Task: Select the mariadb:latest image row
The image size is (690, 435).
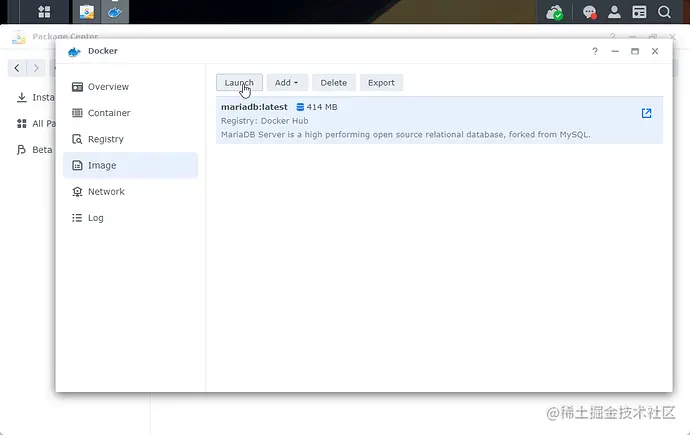Action: pyautogui.click(x=439, y=121)
